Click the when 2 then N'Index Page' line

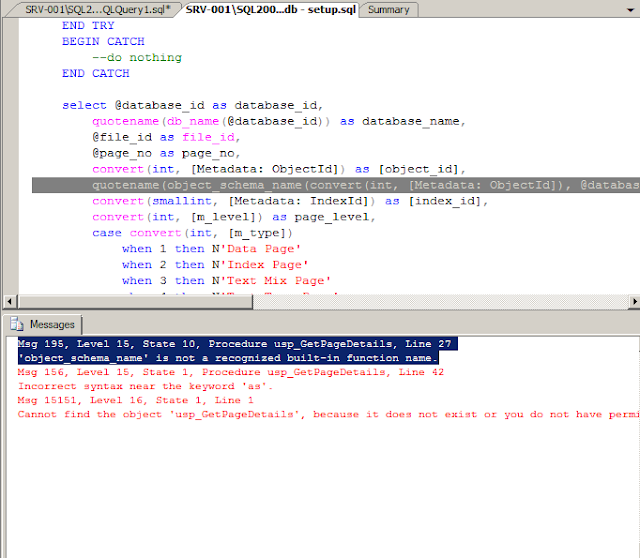pos(215,265)
